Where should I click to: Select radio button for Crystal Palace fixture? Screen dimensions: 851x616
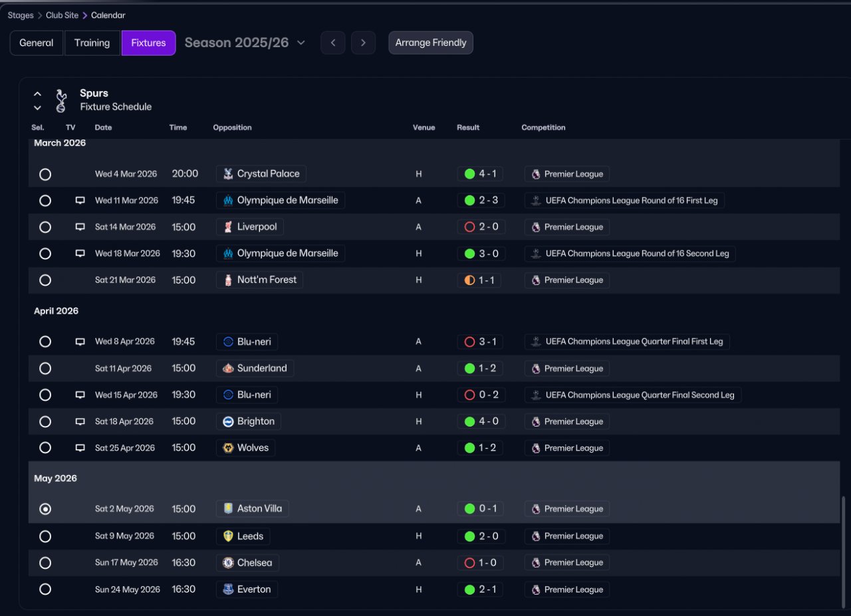tap(45, 174)
